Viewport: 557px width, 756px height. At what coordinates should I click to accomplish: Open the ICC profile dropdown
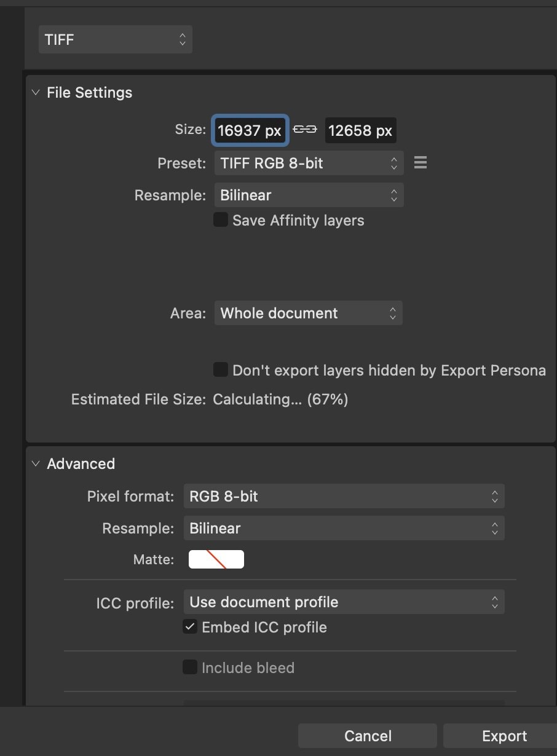344,602
